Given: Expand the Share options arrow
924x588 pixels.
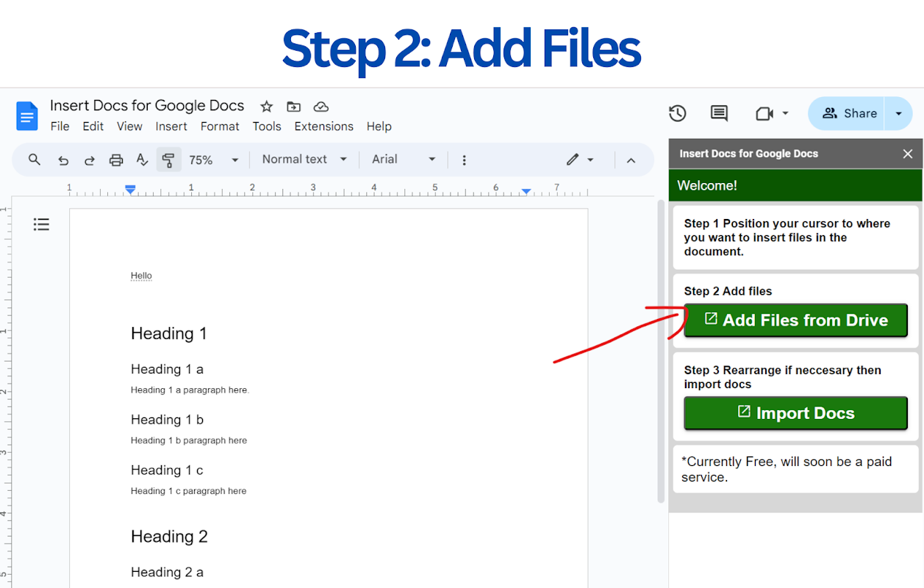Looking at the screenshot, I should tap(898, 114).
